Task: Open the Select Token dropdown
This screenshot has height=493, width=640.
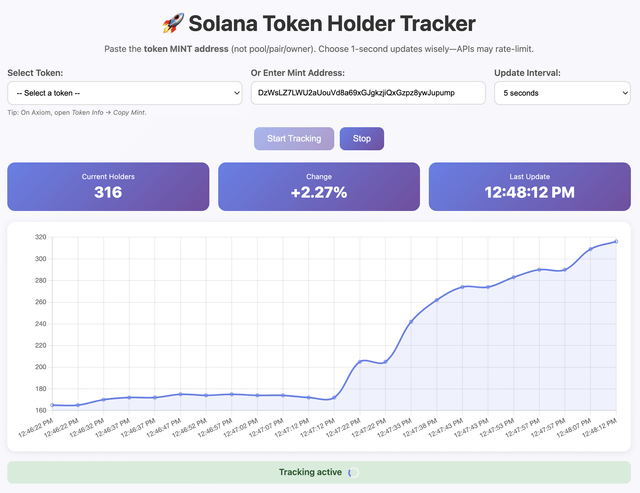Action: coord(124,93)
